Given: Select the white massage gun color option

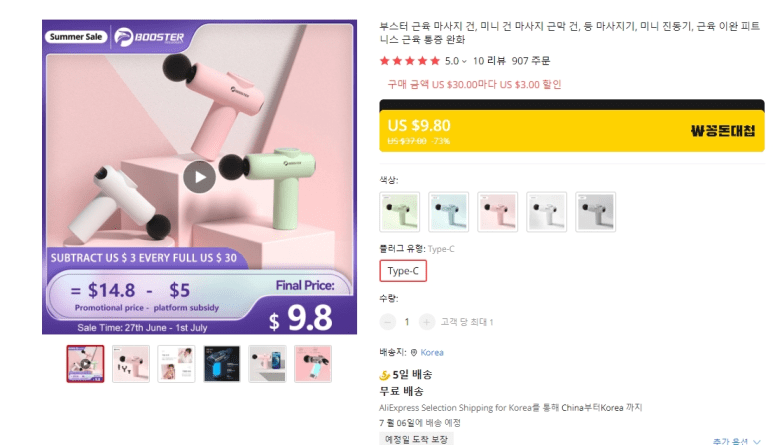Looking at the screenshot, I should (546, 212).
